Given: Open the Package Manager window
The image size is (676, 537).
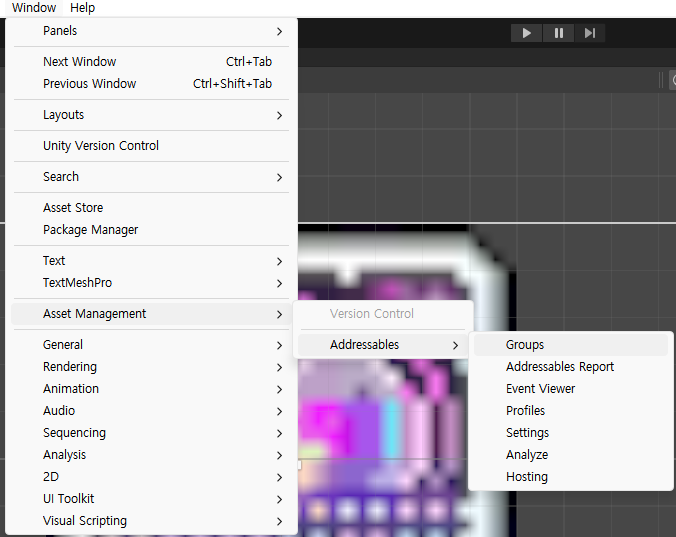Looking at the screenshot, I should click(151, 230).
